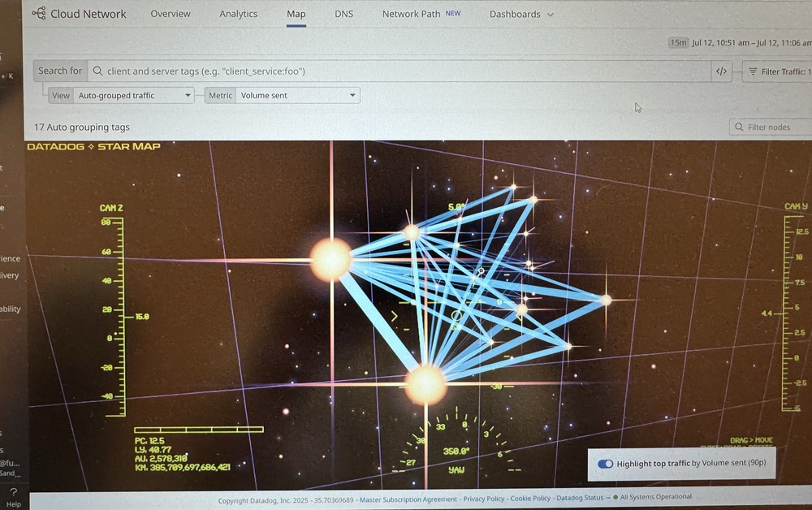Open the Privacy Policy link
Viewport: 812px width, 510px height.
pos(484,499)
